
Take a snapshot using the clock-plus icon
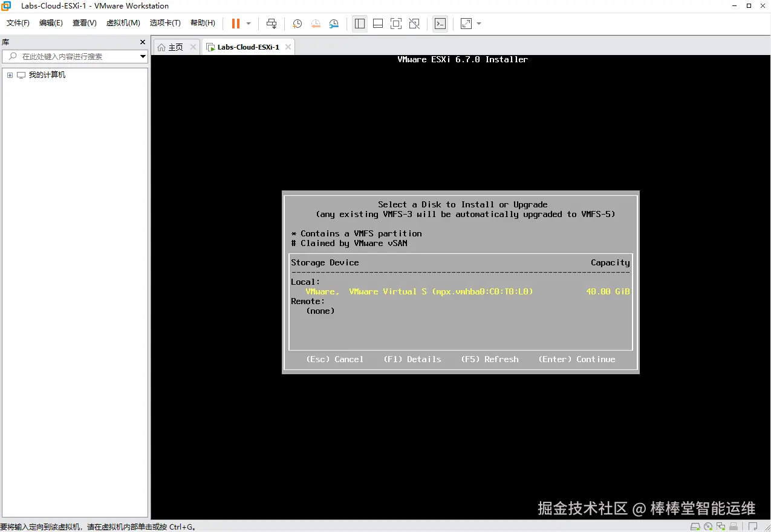tap(297, 24)
